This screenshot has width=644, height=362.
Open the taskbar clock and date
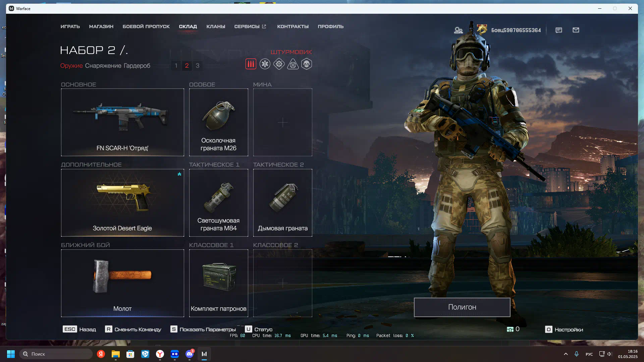coord(628,354)
